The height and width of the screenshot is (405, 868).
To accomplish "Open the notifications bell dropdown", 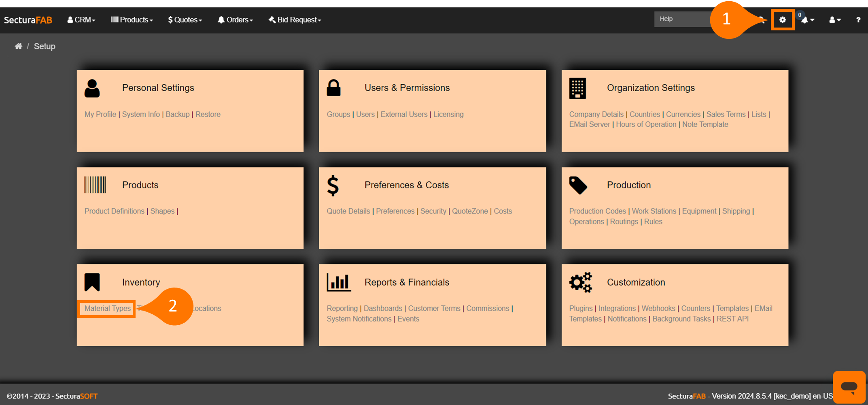I will 807,20.
